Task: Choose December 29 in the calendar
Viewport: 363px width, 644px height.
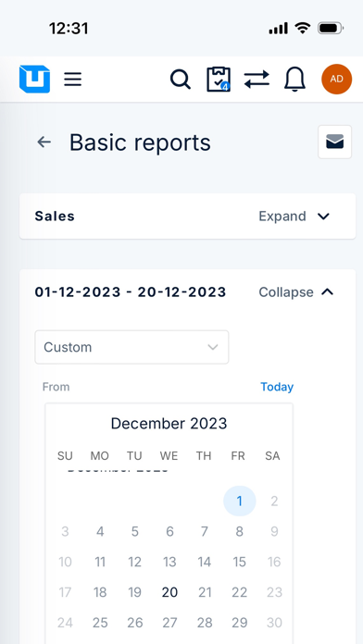Action: click(239, 623)
